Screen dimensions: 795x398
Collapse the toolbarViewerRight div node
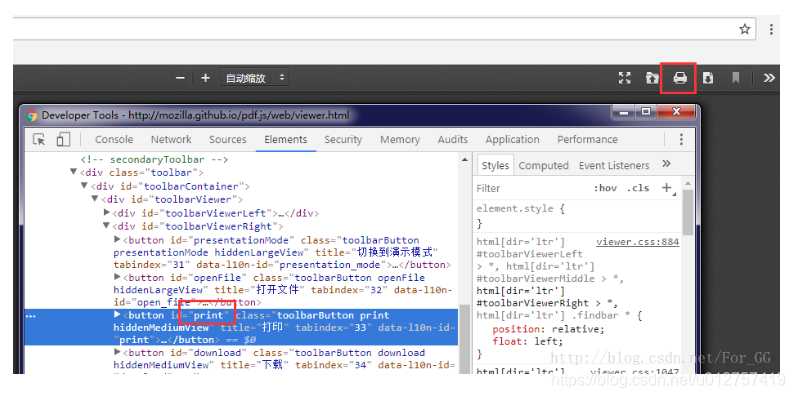point(106,226)
